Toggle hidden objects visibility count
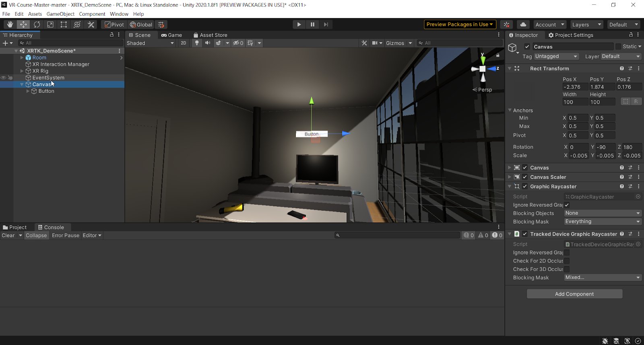 [238, 43]
